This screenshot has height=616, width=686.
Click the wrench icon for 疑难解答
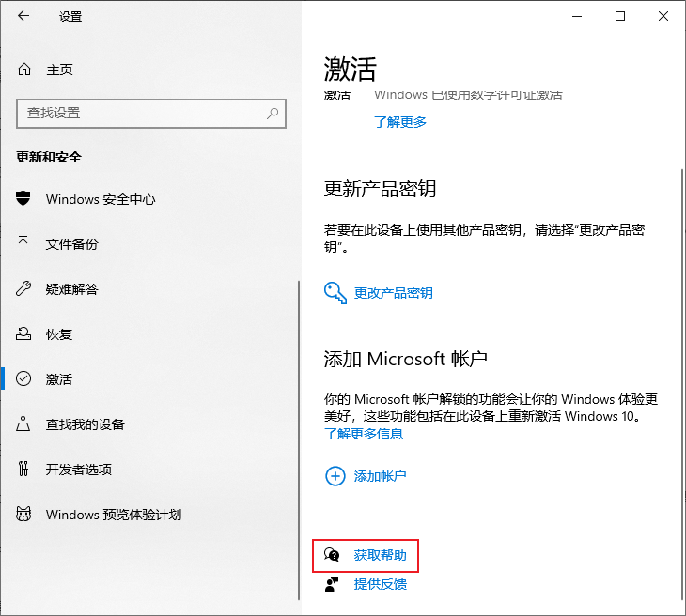click(23, 288)
